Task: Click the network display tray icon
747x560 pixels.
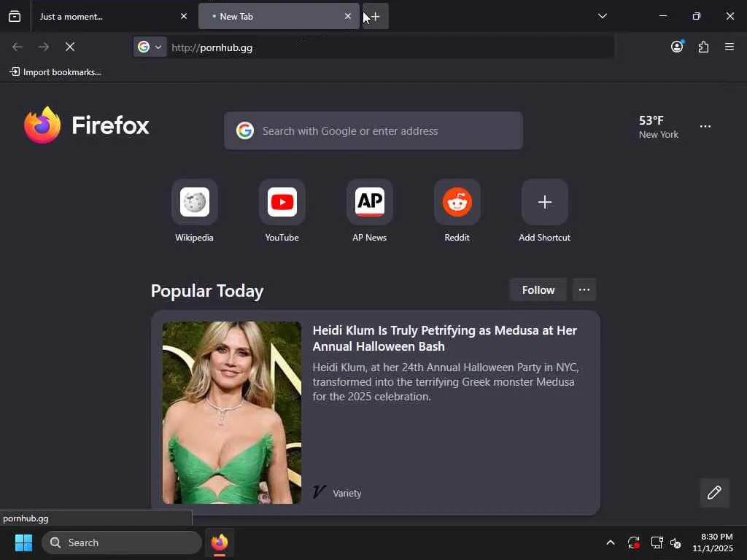Action: pyautogui.click(x=657, y=542)
